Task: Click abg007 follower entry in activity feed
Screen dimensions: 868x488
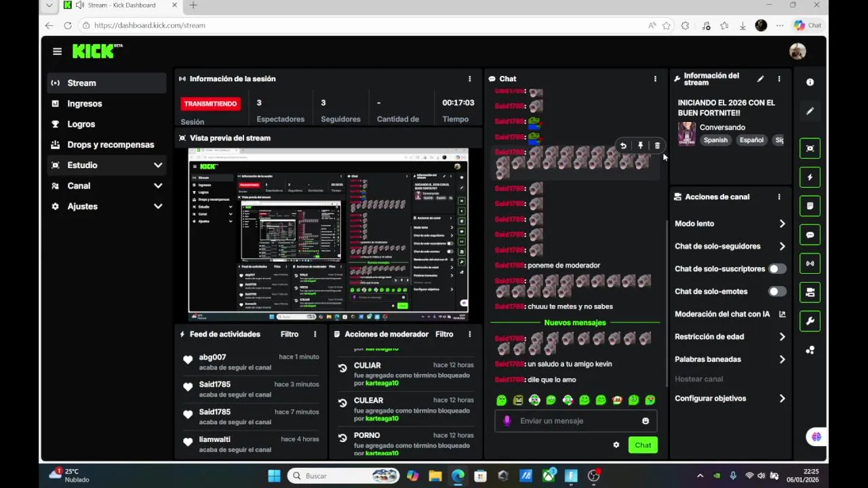Action: 250,362
